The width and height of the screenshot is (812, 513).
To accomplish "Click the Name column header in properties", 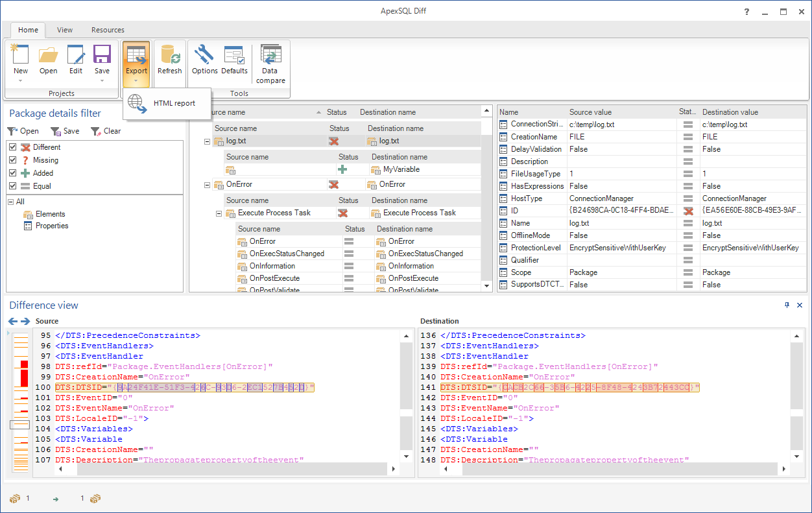I will 509,112.
